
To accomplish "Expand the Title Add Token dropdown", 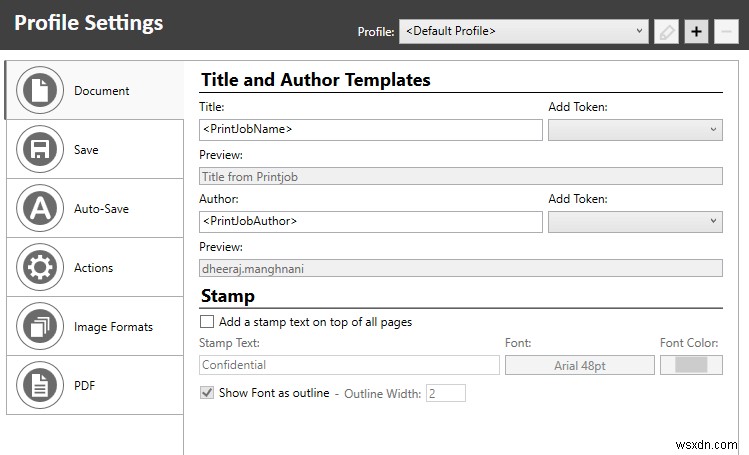I will tap(635, 129).
